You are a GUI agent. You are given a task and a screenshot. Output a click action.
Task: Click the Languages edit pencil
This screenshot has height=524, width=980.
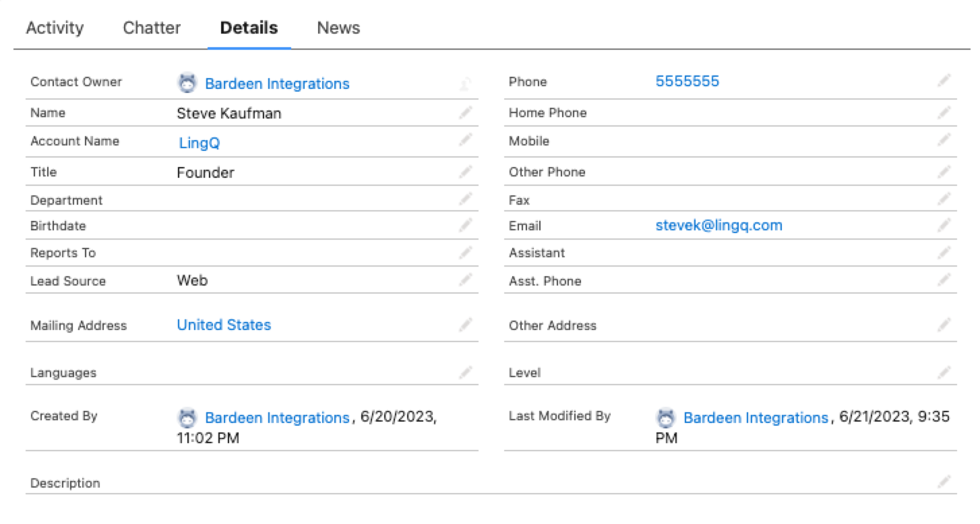466,372
